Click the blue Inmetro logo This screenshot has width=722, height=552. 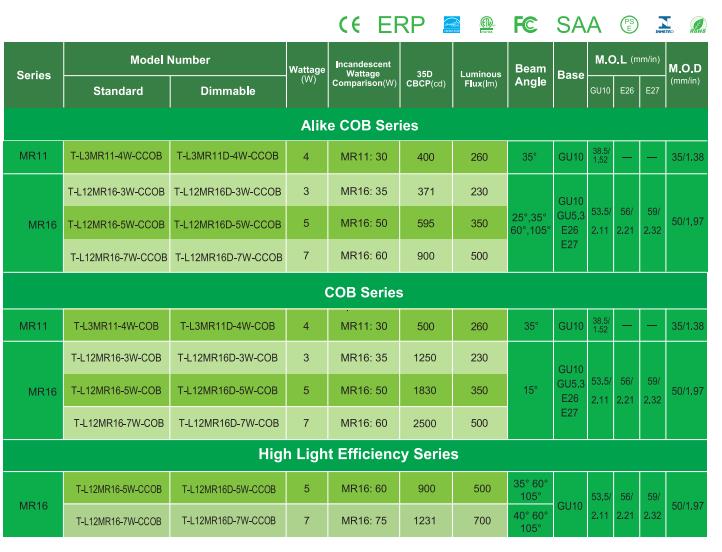(x=662, y=23)
